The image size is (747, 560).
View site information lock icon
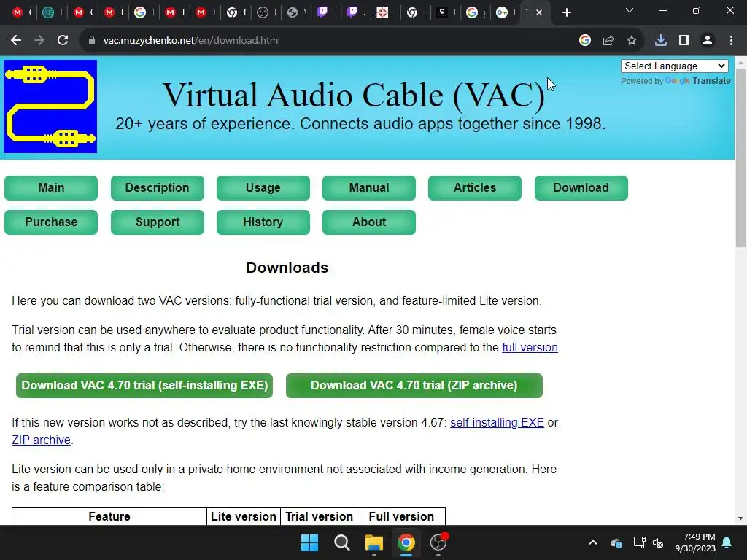pos(92,41)
